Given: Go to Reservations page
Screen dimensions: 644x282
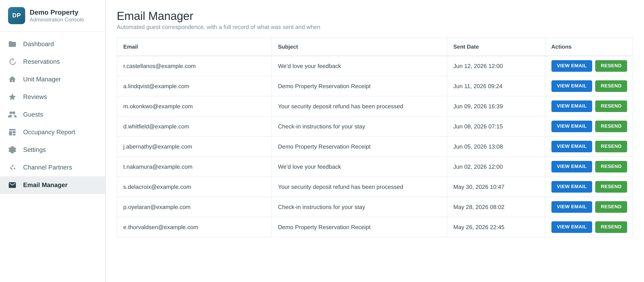Looking at the screenshot, I should [53, 62].
